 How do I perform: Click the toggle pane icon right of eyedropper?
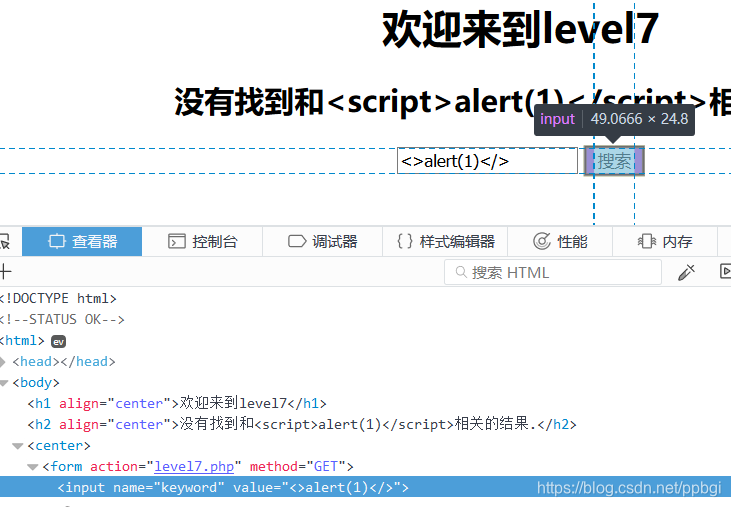[725, 271]
